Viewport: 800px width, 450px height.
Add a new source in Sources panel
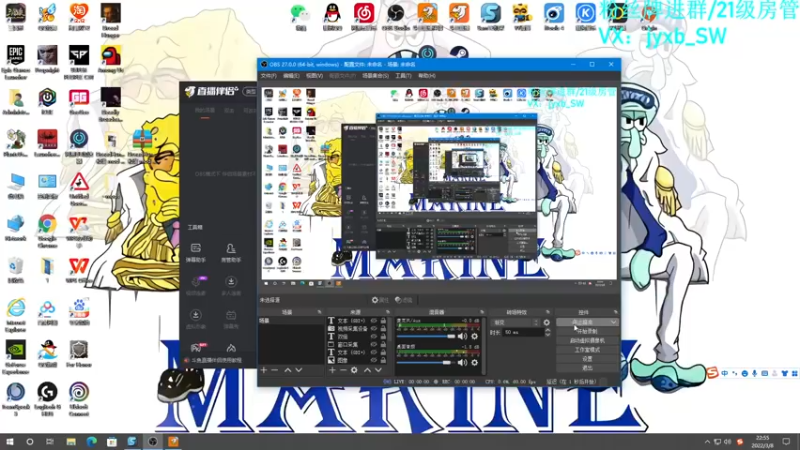332,370
